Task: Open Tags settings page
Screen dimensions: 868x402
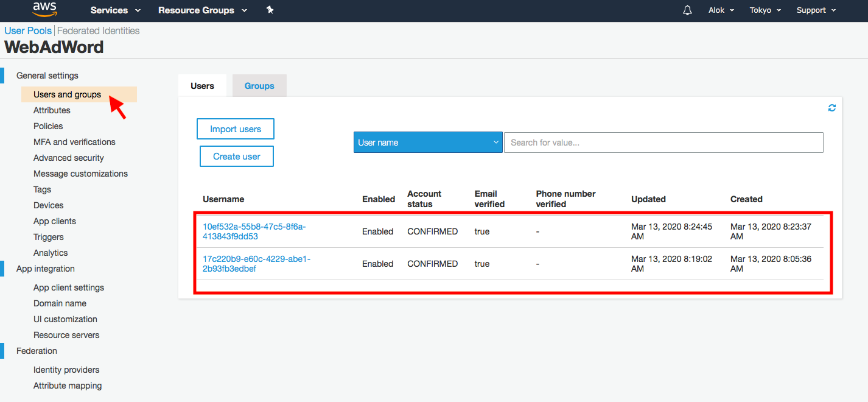Action: 42,189
